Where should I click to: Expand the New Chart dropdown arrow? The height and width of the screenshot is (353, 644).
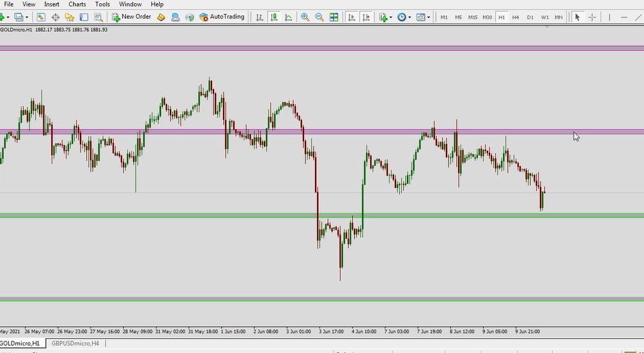pos(8,17)
